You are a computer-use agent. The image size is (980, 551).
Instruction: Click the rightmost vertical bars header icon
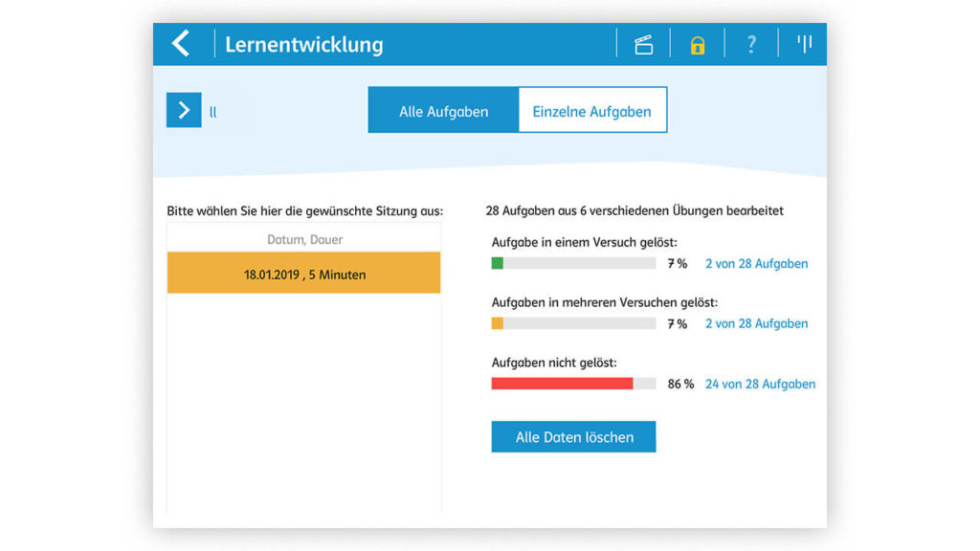(x=804, y=44)
